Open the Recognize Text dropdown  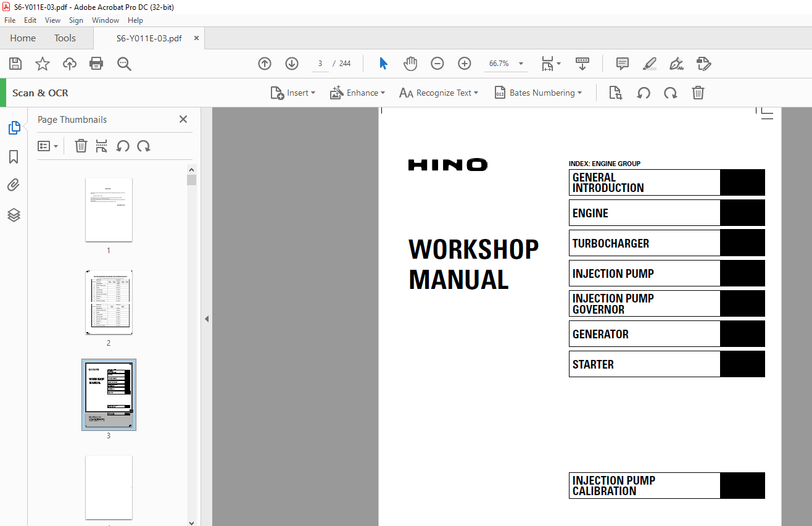tap(439, 93)
